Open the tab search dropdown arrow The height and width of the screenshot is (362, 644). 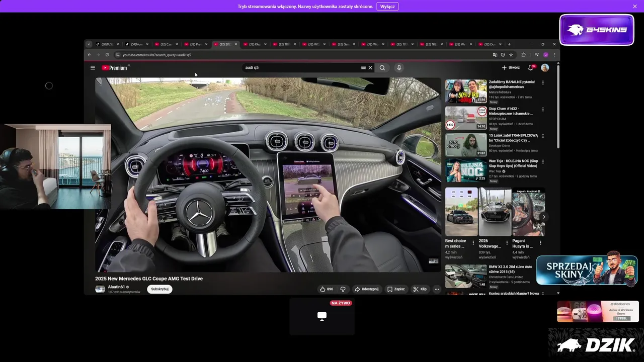(89, 44)
